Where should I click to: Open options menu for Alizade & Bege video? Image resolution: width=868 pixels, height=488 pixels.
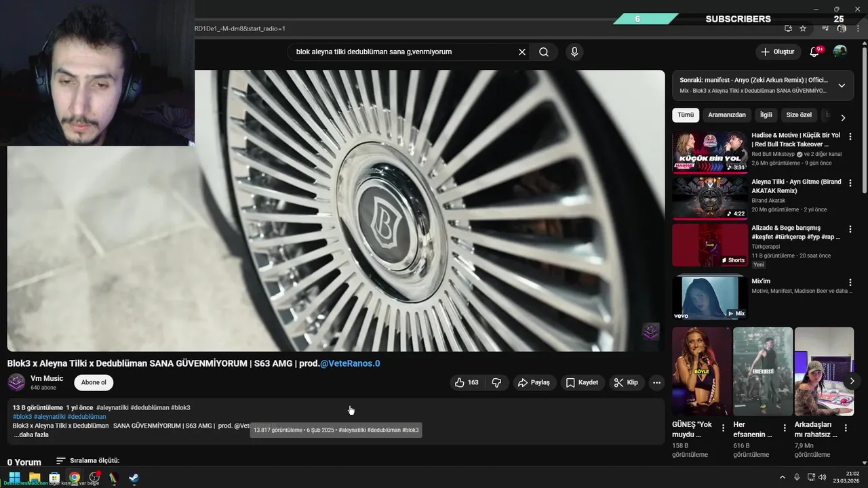(x=850, y=229)
